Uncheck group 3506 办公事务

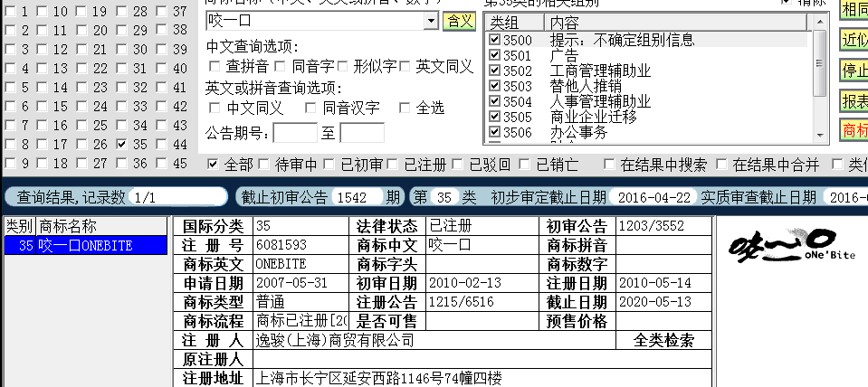pyautogui.click(x=495, y=133)
